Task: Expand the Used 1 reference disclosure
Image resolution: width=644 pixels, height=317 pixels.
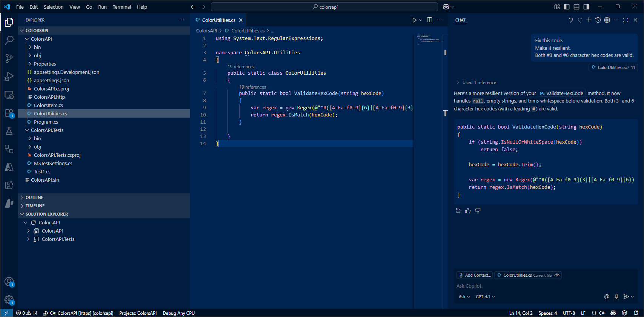Action: point(476,83)
